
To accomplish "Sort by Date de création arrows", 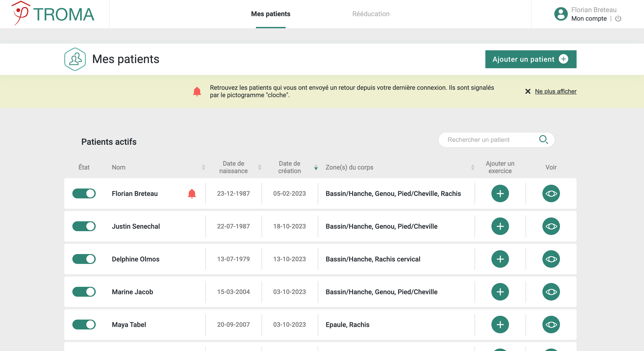I will 316,167.
